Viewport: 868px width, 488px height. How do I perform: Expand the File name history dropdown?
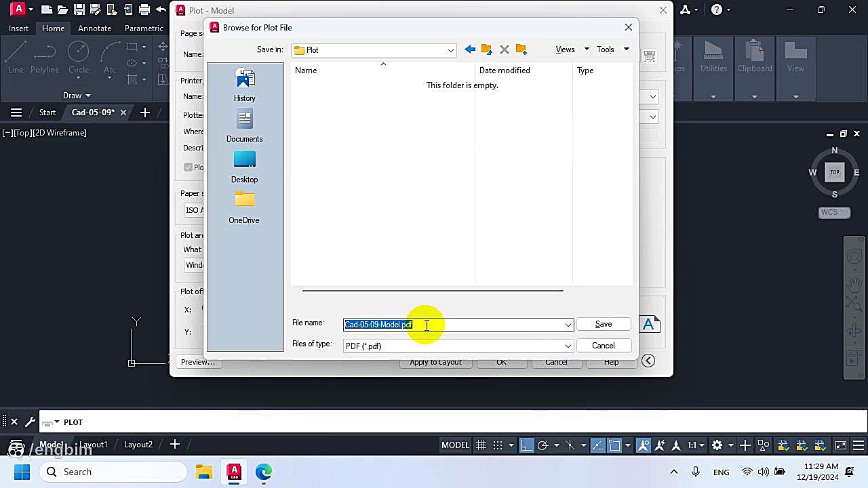point(568,325)
